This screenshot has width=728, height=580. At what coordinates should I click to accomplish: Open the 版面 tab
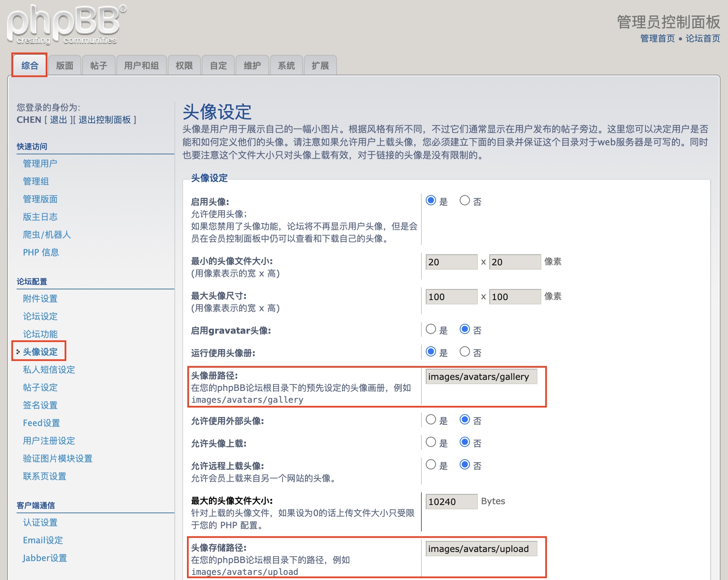point(65,66)
